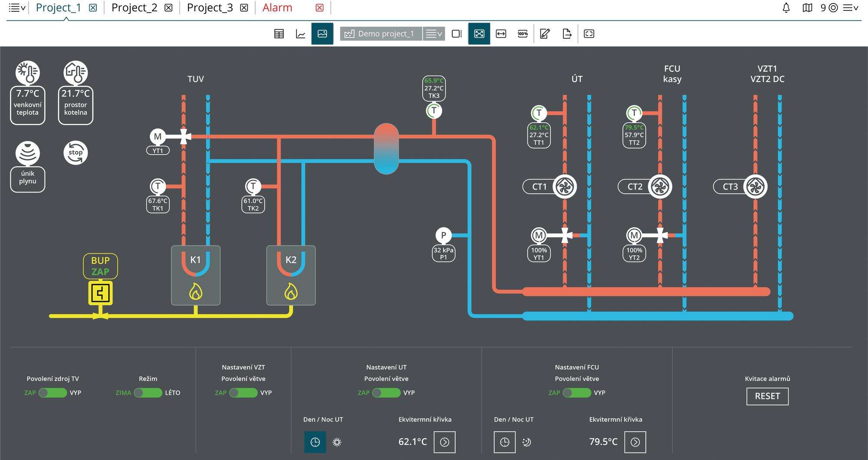The height and width of the screenshot is (460, 868).
Task: Switch to the Project_2 tab
Action: (x=134, y=8)
